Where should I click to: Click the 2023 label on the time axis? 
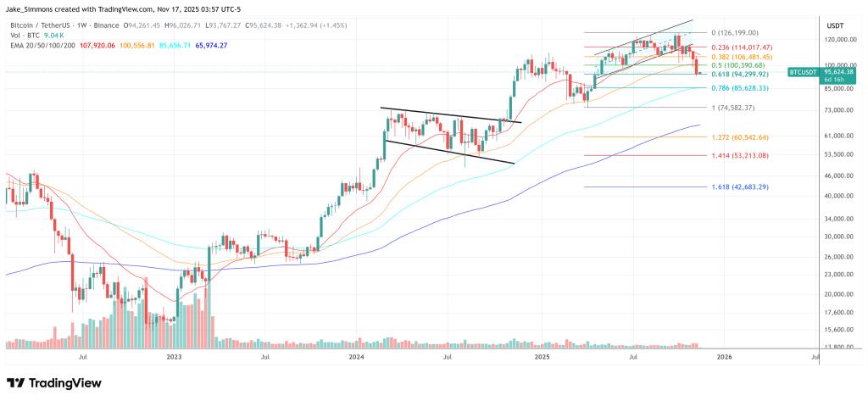174,358
